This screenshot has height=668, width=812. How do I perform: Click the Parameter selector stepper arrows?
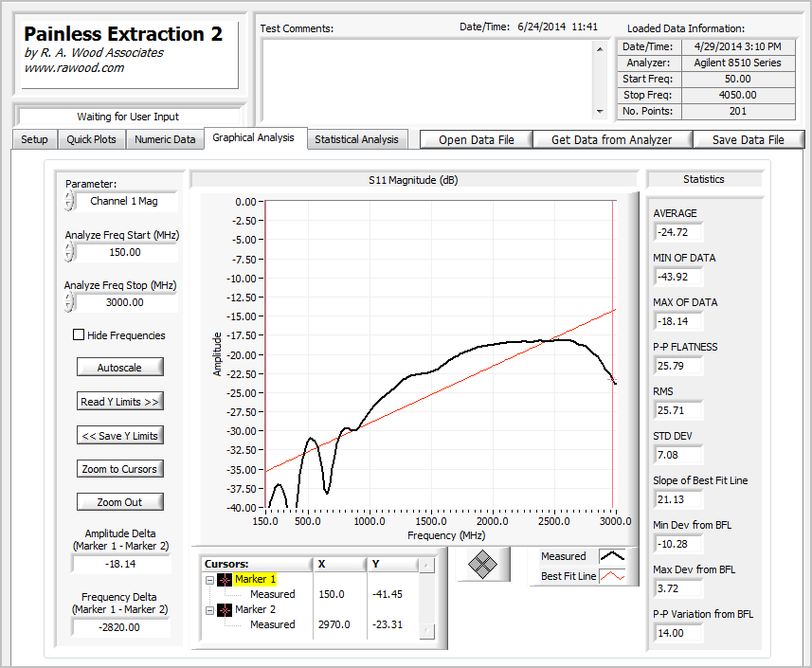[x=69, y=201]
